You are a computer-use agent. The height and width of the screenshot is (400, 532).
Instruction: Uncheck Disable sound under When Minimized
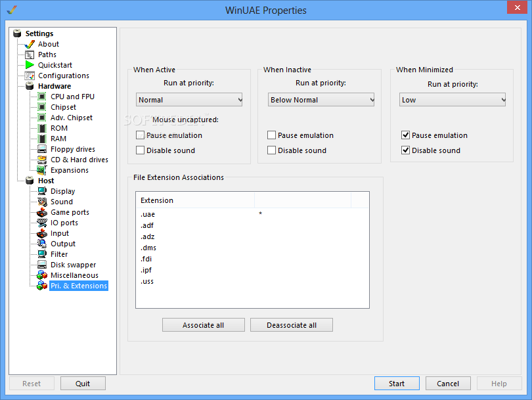[x=405, y=150]
